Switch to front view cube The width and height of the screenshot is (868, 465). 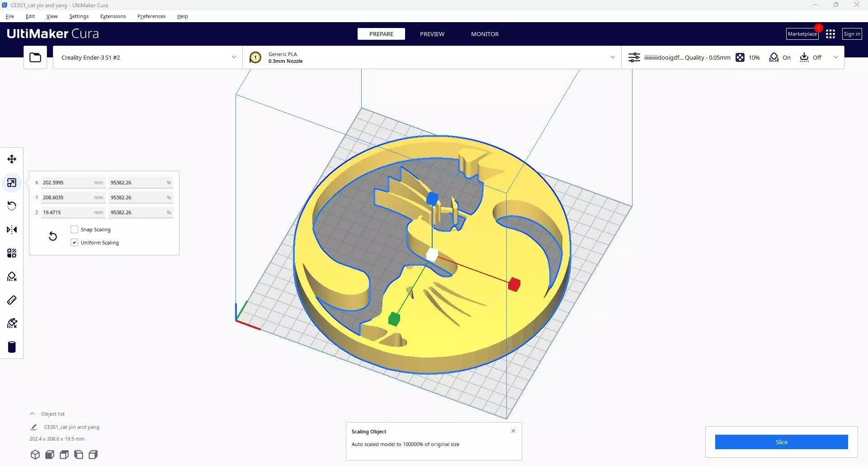50,455
